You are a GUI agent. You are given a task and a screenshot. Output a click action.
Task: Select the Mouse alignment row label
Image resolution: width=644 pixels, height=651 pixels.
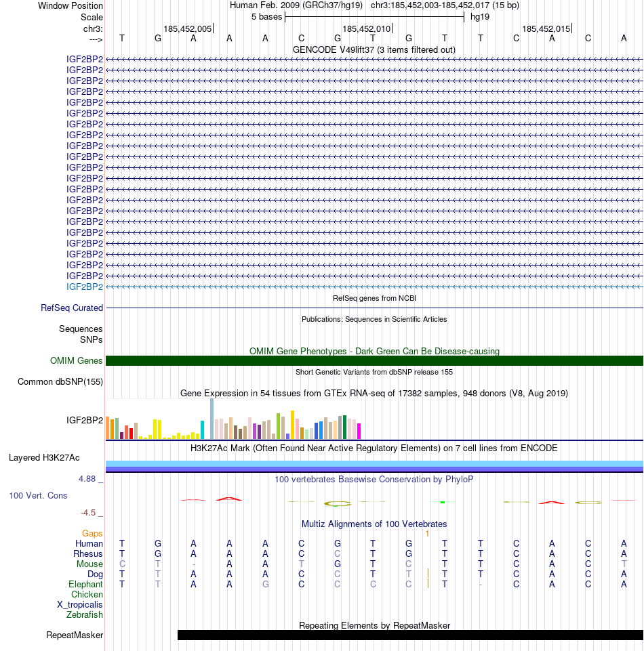(89, 564)
